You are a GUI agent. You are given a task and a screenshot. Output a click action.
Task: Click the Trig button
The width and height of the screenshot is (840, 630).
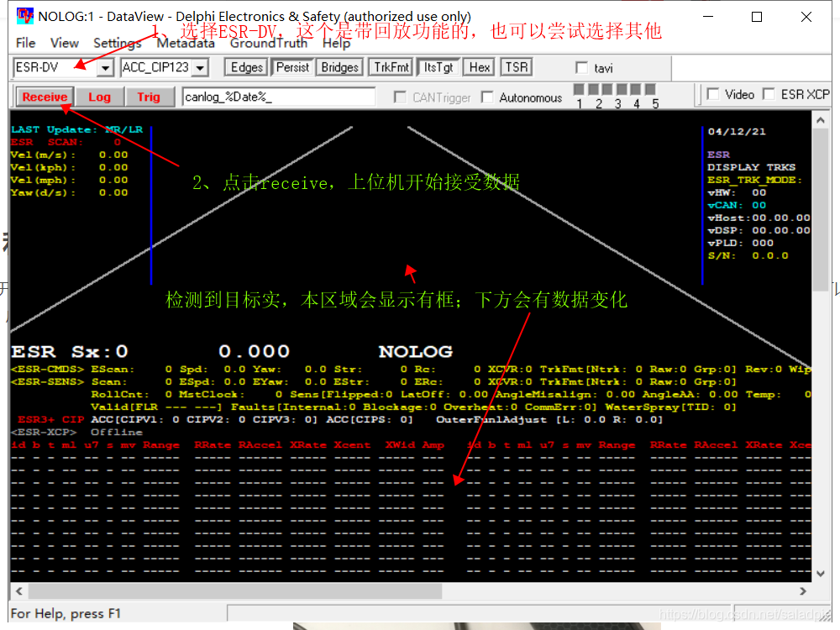[149, 97]
